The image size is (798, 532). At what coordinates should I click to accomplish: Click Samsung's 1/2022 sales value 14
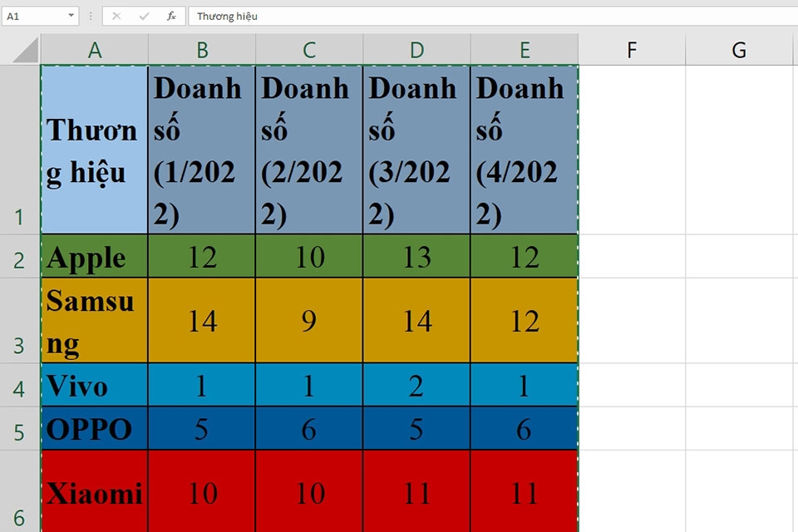coord(202,320)
